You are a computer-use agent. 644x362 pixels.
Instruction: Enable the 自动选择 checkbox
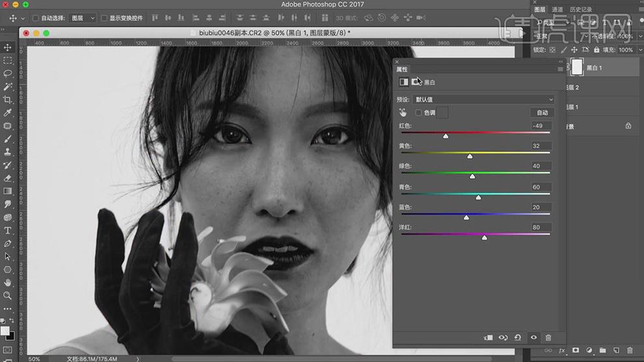pyautogui.click(x=36, y=18)
